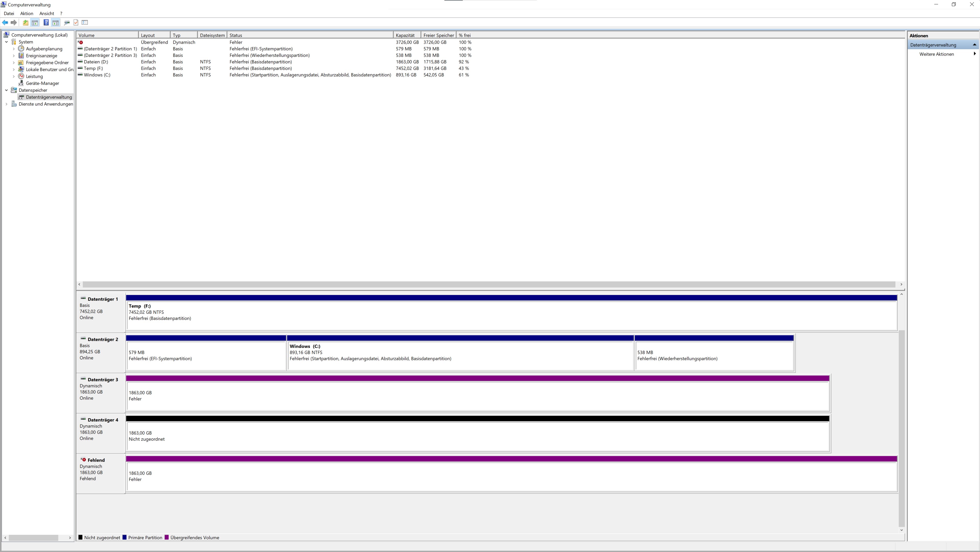Click purple Übergreifendes Volume legend swatch
Screen dimensions: 980x552
pyautogui.click(x=167, y=537)
